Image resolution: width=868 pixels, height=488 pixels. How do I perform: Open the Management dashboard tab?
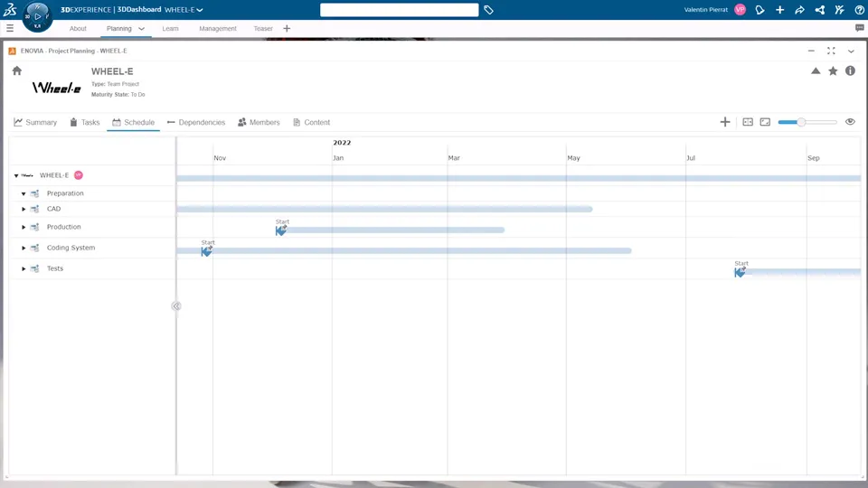click(218, 29)
